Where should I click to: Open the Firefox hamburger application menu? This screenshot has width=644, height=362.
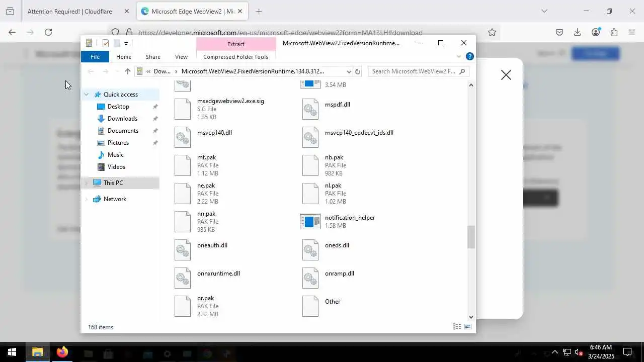(x=632, y=32)
